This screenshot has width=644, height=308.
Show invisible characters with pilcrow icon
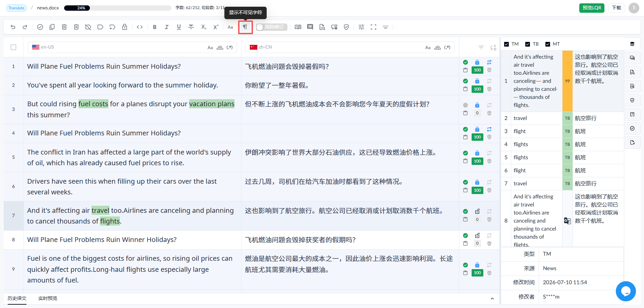[x=245, y=27]
